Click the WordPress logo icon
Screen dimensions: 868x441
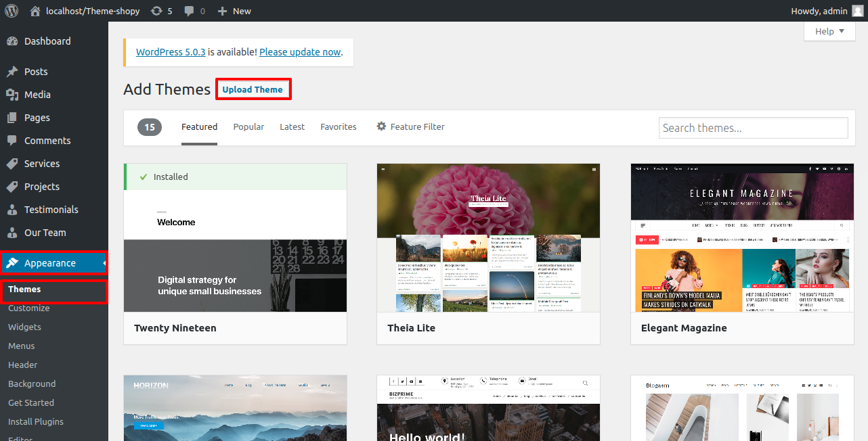[12, 11]
